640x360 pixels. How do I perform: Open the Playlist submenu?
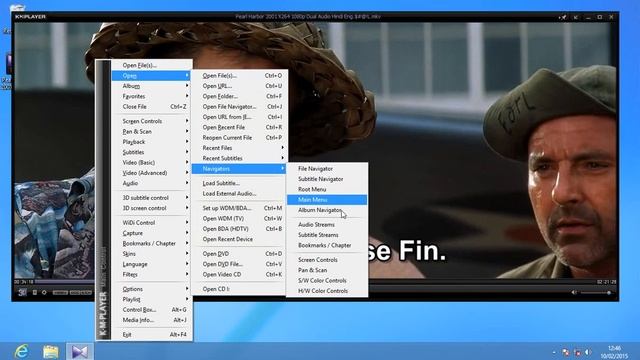pos(152,299)
